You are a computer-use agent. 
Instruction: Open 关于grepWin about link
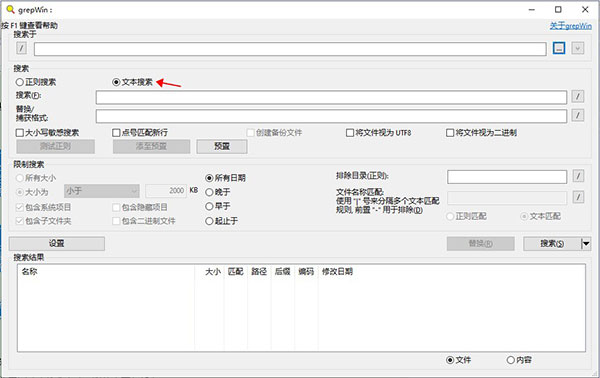(571, 26)
